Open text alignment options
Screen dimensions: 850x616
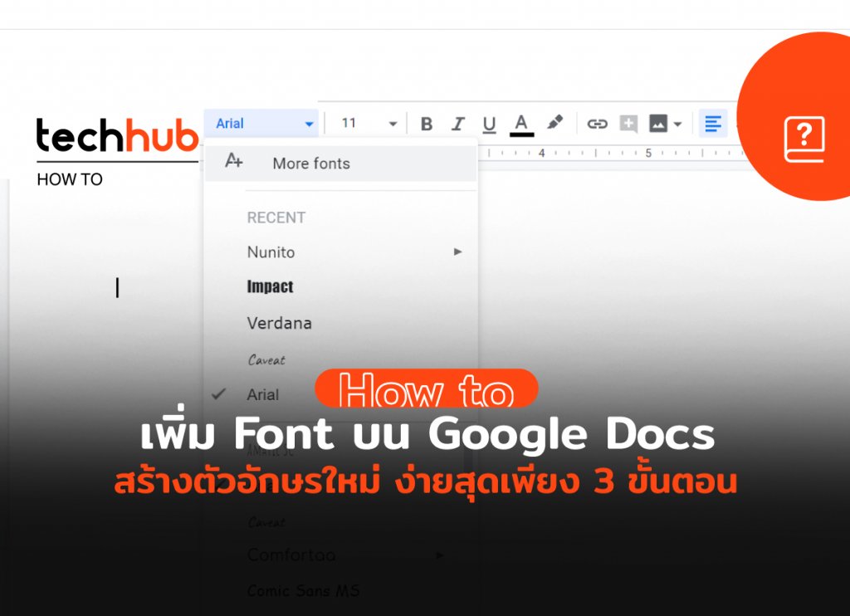712,123
